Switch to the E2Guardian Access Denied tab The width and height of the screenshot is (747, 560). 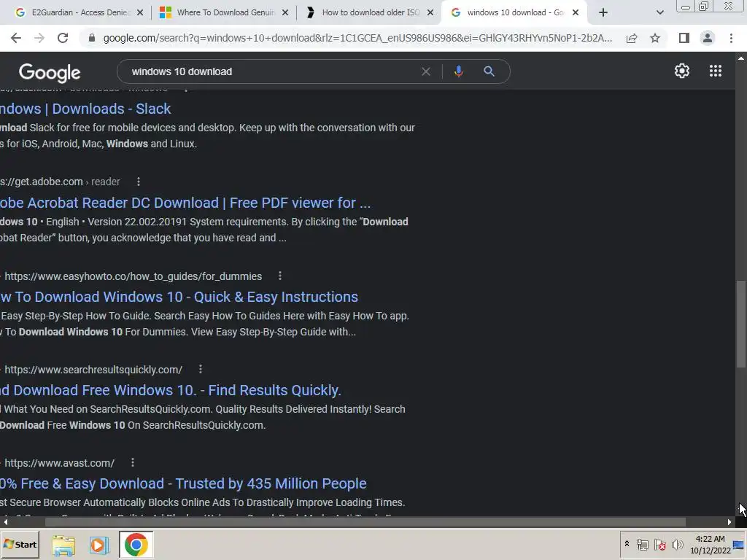click(x=79, y=12)
